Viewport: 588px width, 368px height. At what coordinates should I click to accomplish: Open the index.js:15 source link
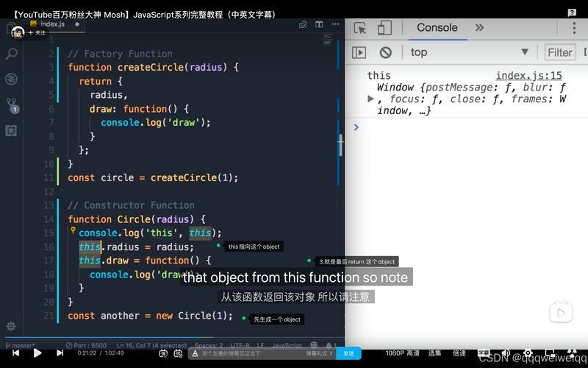click(x=528, y=75)
